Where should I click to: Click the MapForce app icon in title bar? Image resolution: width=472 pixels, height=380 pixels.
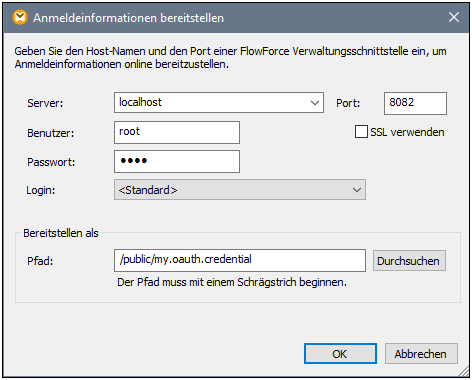pos(20,17)
